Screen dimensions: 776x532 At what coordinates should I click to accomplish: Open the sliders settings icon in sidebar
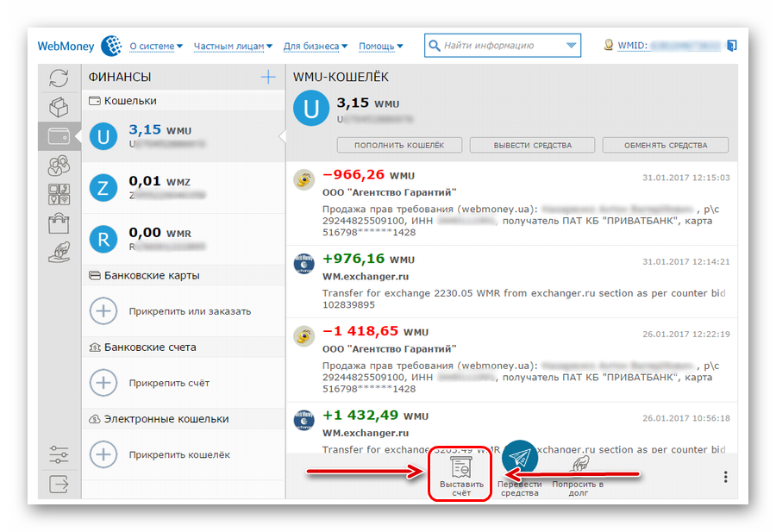tap(59, 454)
